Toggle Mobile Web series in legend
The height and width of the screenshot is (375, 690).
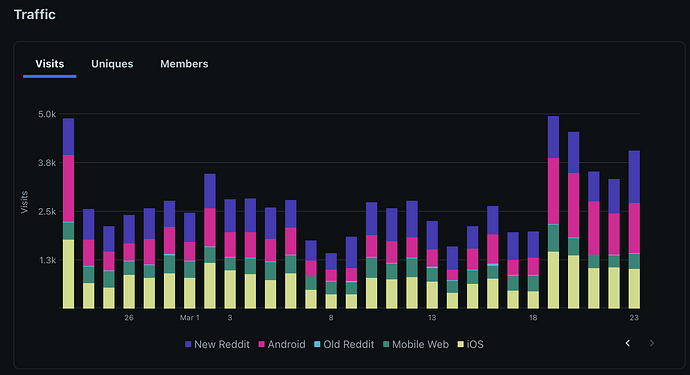pos(416,344)
